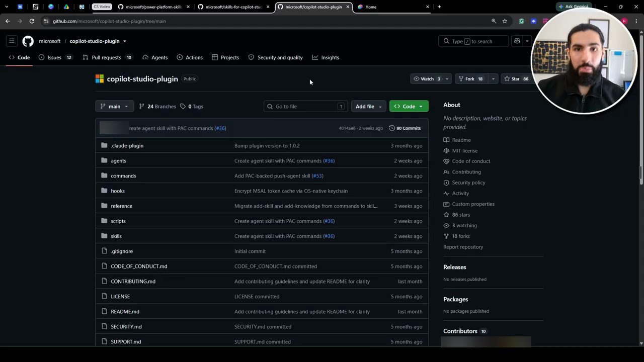Open the MIT license link

(x=465, y=151)
